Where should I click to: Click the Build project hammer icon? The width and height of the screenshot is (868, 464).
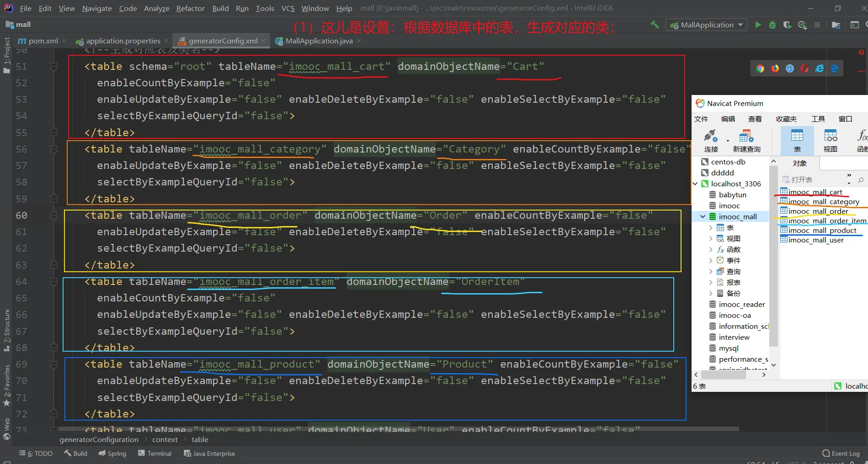pos(655,25)
